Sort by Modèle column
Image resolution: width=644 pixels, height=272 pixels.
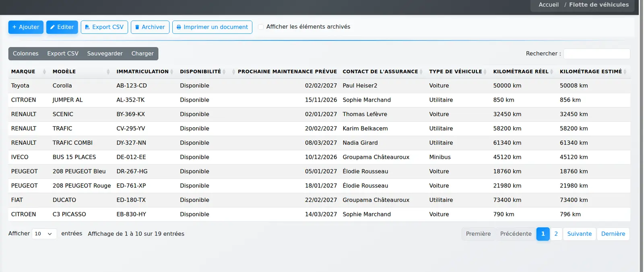(x=82, y=71)
